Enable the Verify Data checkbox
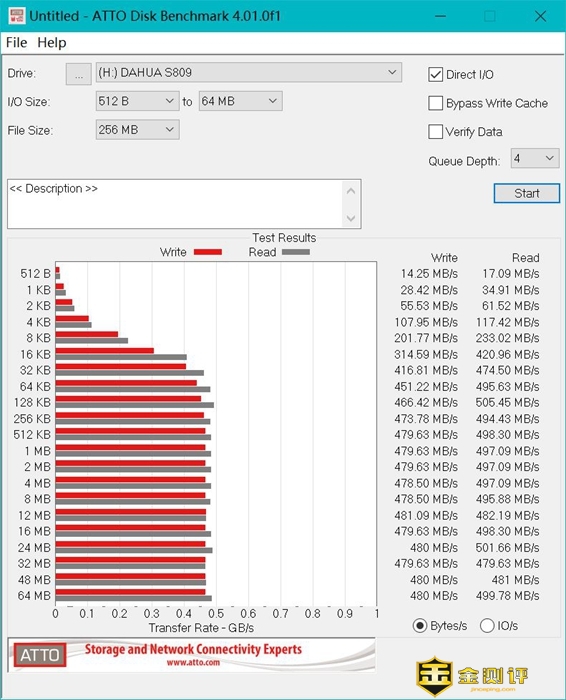Viewport: 566px width, 700px height. click(x=435, y=132)
